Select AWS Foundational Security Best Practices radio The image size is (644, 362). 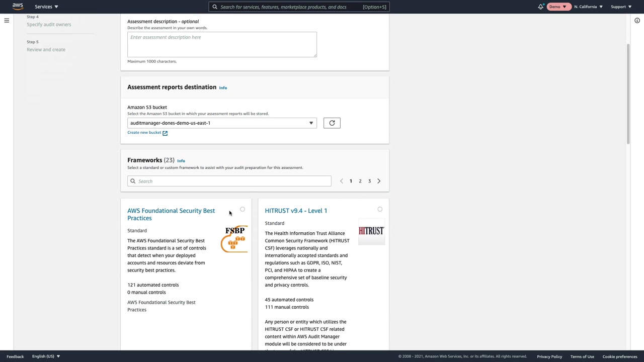[243, 209]
